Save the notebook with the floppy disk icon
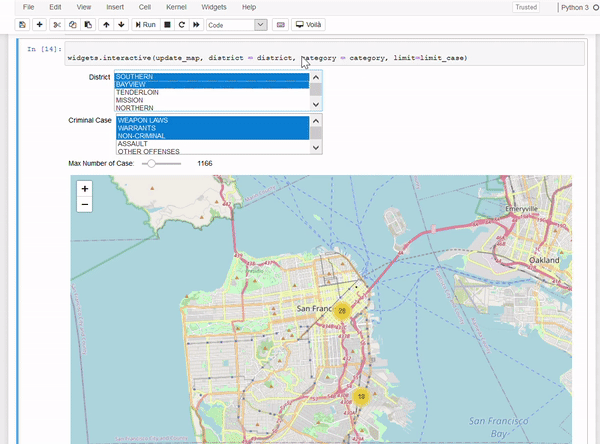Image resolution: width=600 pixels, height=444 pixels. coord(22,24)
